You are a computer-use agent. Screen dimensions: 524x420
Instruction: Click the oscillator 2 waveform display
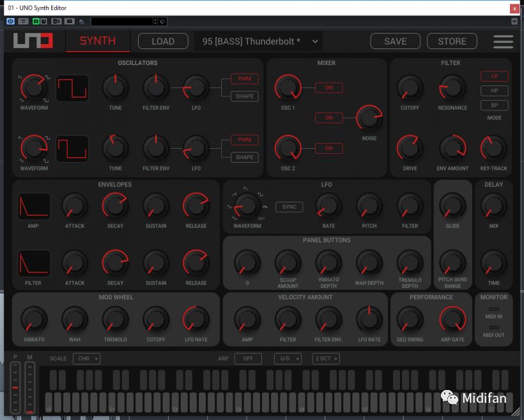[72, 149]
